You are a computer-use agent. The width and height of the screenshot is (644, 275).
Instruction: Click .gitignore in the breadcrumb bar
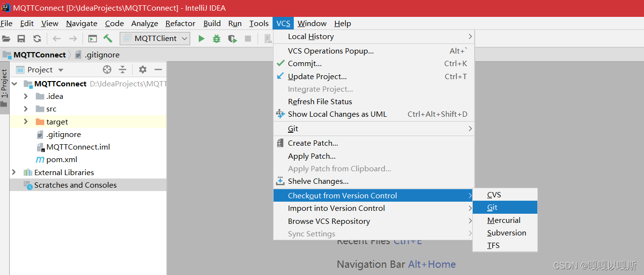[x=98, y=55]
